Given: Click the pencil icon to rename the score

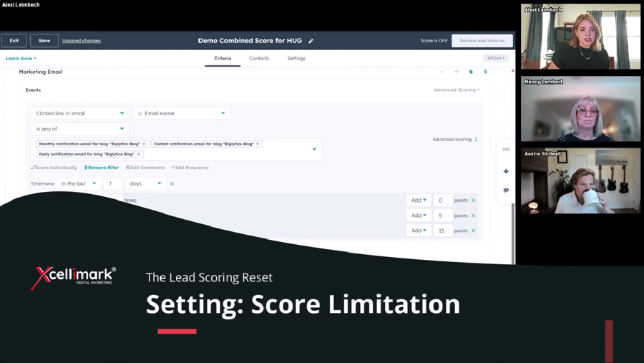Looking at the screenshot, I should click(311, 41).
